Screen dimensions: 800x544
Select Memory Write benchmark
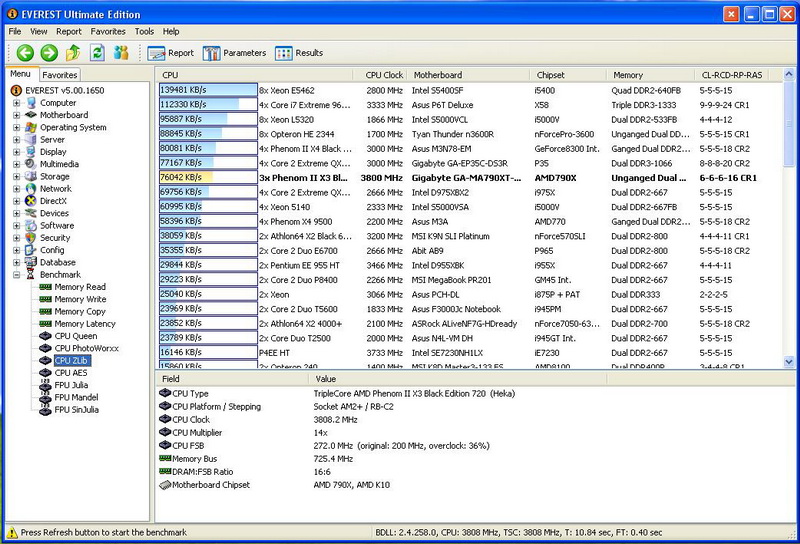[x=80, y=299]
